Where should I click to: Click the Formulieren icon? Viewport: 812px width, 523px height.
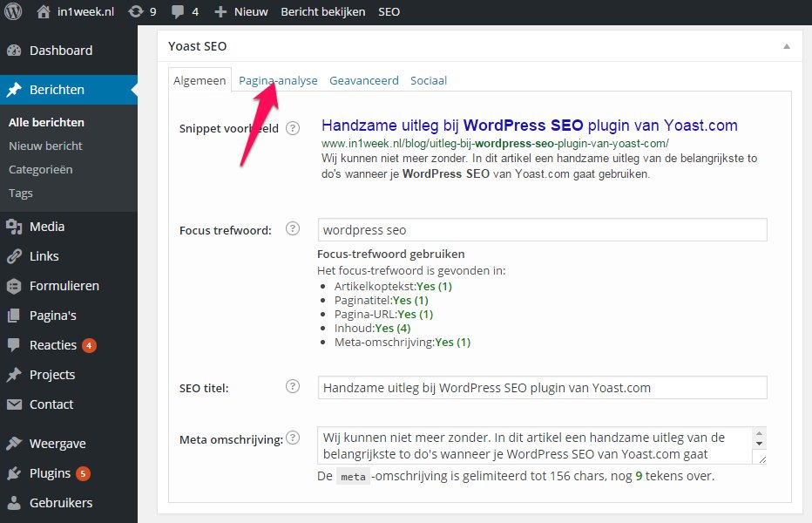14,286
